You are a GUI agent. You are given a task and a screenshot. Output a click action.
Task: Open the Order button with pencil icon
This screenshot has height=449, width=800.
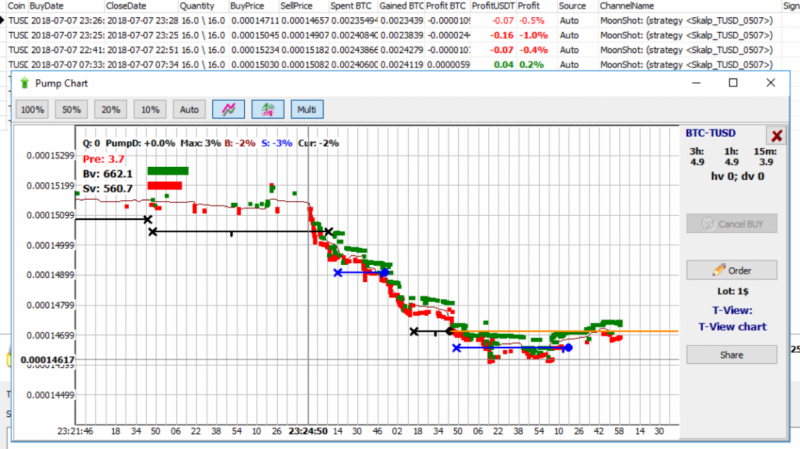click(732, 270)
